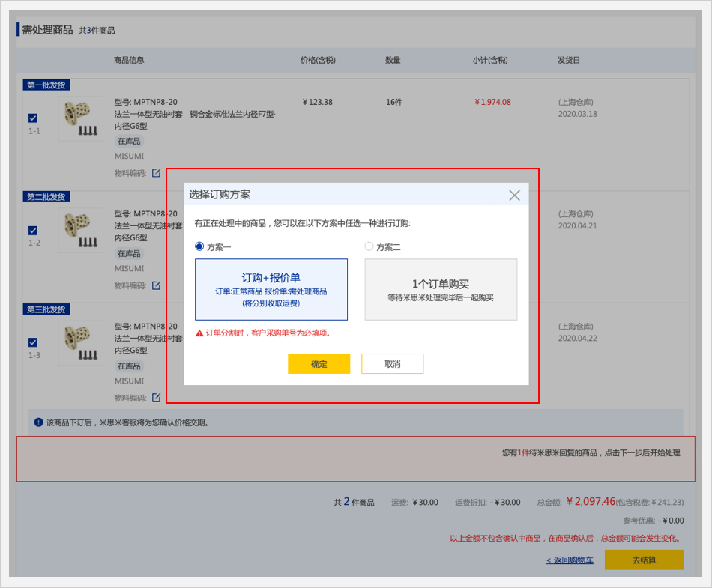Choose the 1个订单购买 option card
Image resolution: width=712 pixels, height=588 pixels.
[x=441, y=289]
